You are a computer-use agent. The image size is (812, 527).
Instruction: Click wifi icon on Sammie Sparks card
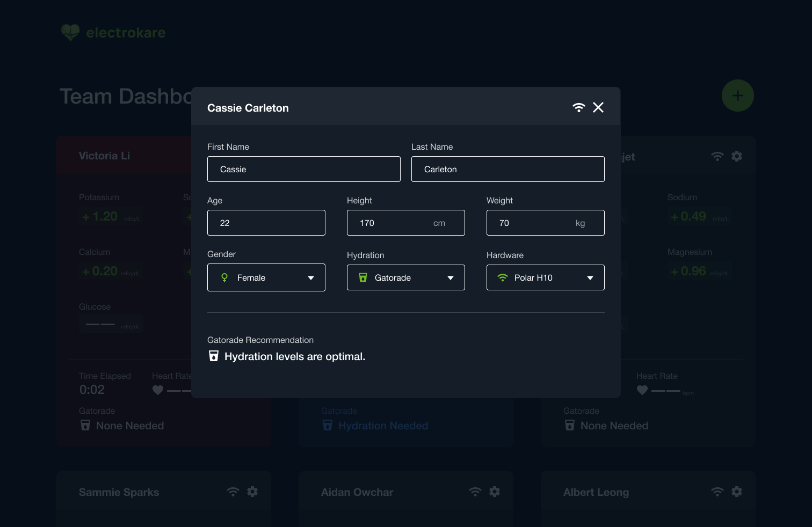coord(233,492)
